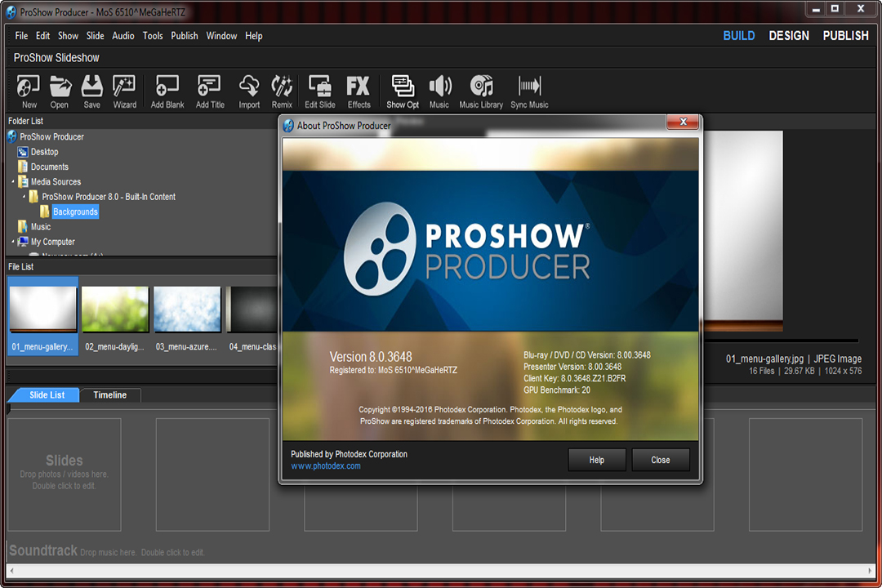The height and width of the screenshot is (588, 882).
Task: Click the Version 8.0.3648 text
Action: point(371,357)
